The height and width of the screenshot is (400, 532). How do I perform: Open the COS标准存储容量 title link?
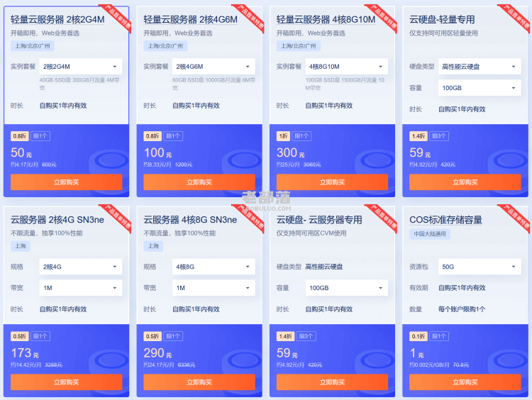446,220
